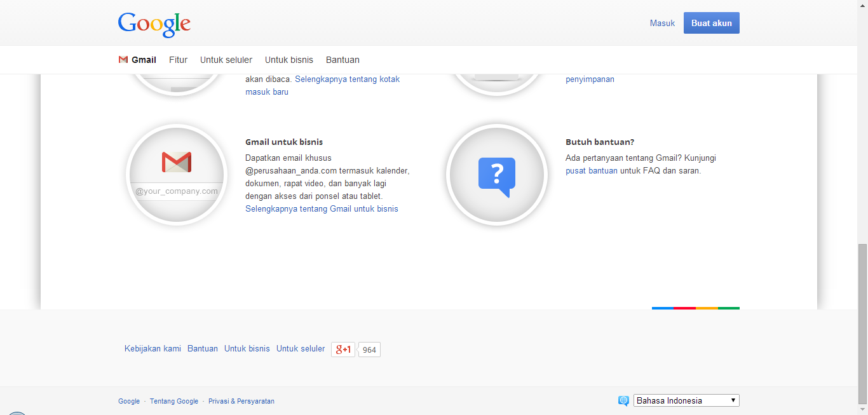
Task: Click Untuk bisnis link in footer
Action: click(x=247, y=349)
